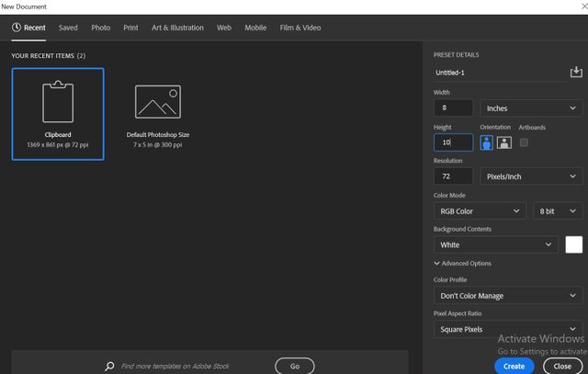This screenshot has width=588, height=374.
Task: Click the Untitled-1 document name field
Action: point(500,73)
